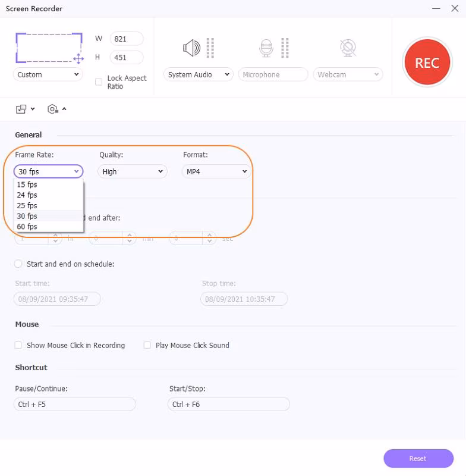Click the disabled webcam icon

(x=348, y=48)
